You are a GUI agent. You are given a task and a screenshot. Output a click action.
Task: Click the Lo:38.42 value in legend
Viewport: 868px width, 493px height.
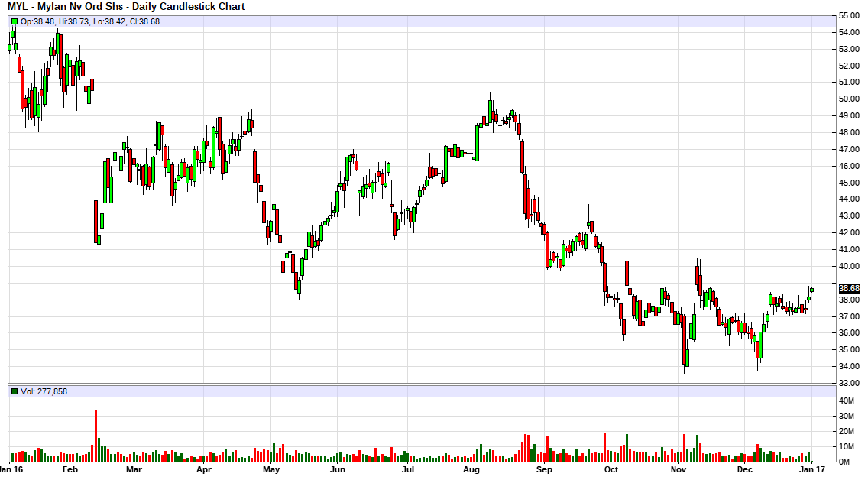click(x=109, y=21)
